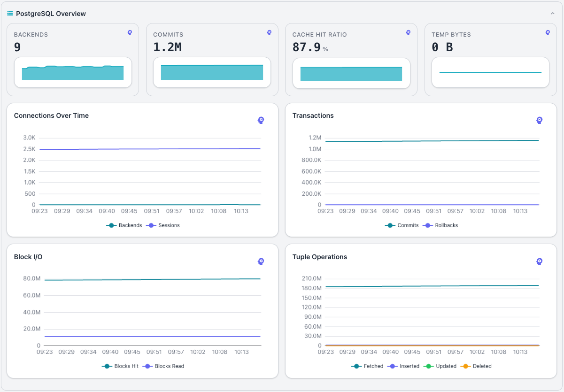
Task: Toggle the Sessions legend series
Action: tap(163, 225)
